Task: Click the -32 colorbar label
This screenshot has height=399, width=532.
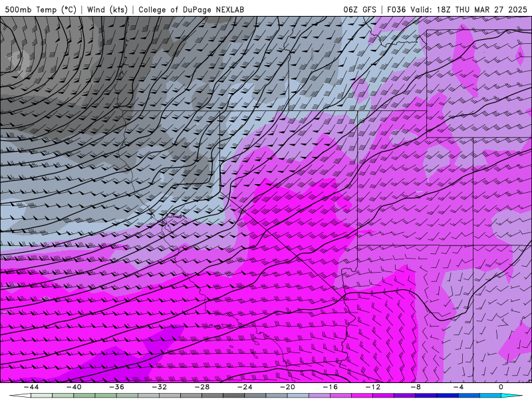Action: tap(159, 387)
